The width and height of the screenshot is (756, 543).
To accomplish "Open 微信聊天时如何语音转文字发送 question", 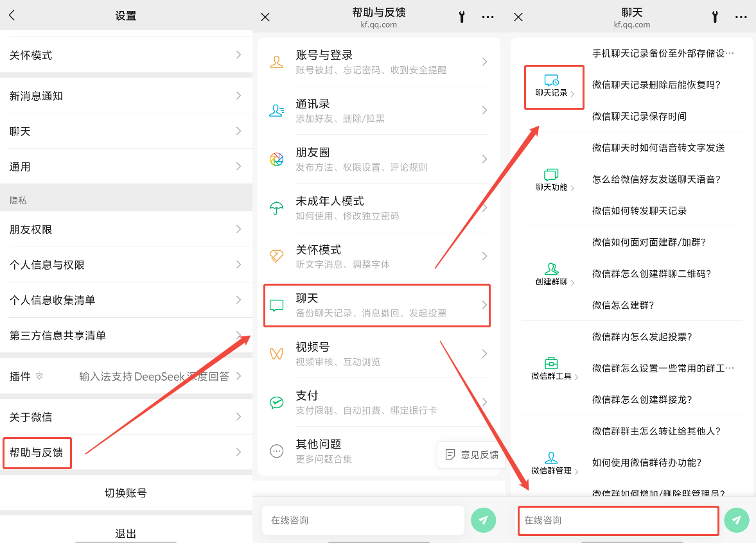I will click(658, 148).
